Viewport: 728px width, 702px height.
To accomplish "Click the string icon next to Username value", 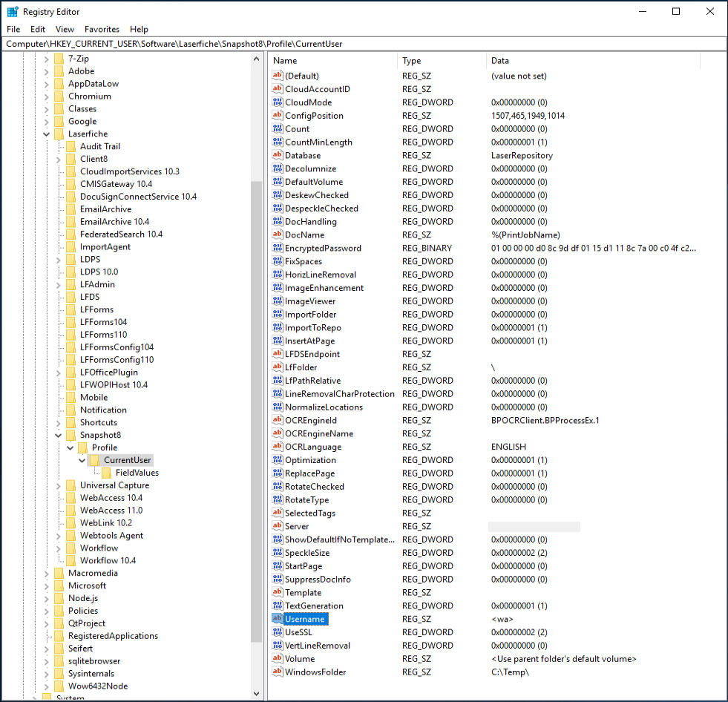I will [x=278, y=619].
